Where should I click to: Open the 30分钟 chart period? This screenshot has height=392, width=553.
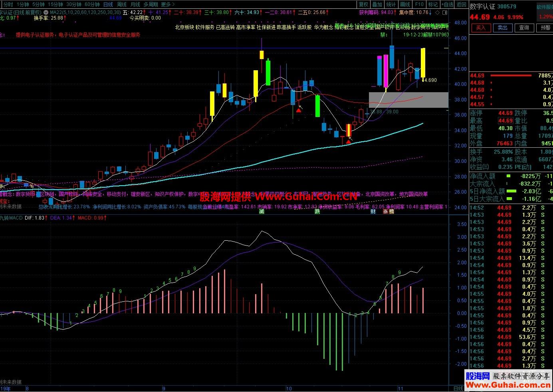pos(74,4)
